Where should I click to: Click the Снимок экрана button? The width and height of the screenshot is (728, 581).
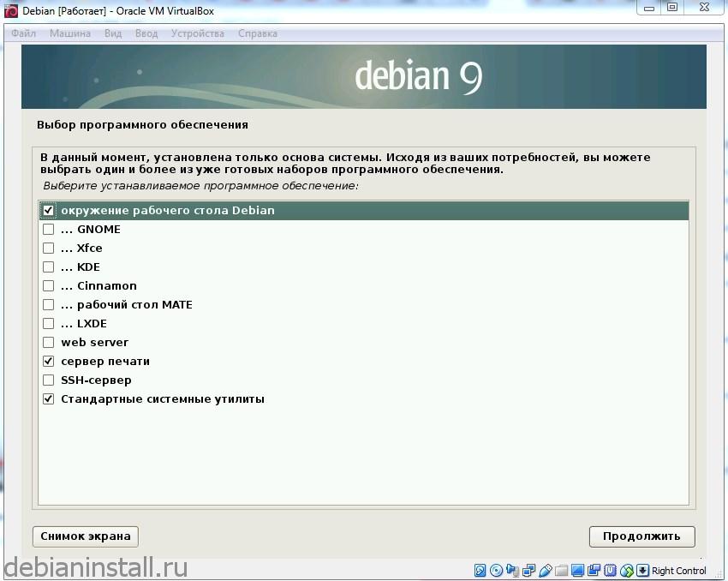[x=85, y=536]
